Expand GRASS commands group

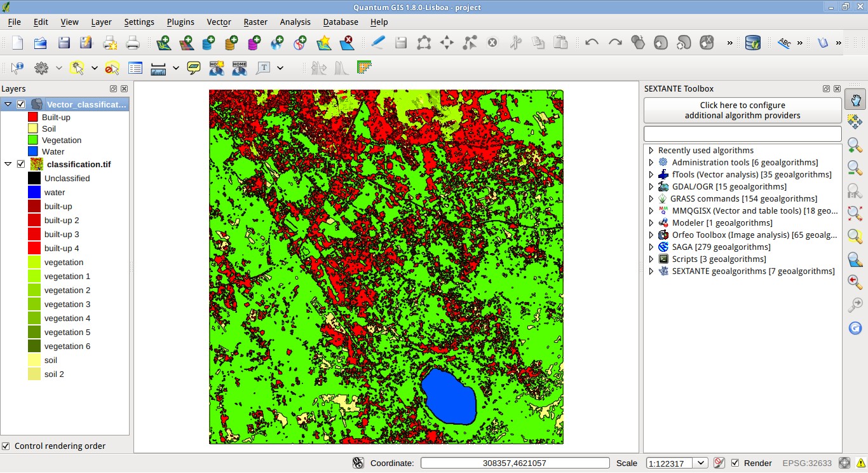click(x=651, y=199)
